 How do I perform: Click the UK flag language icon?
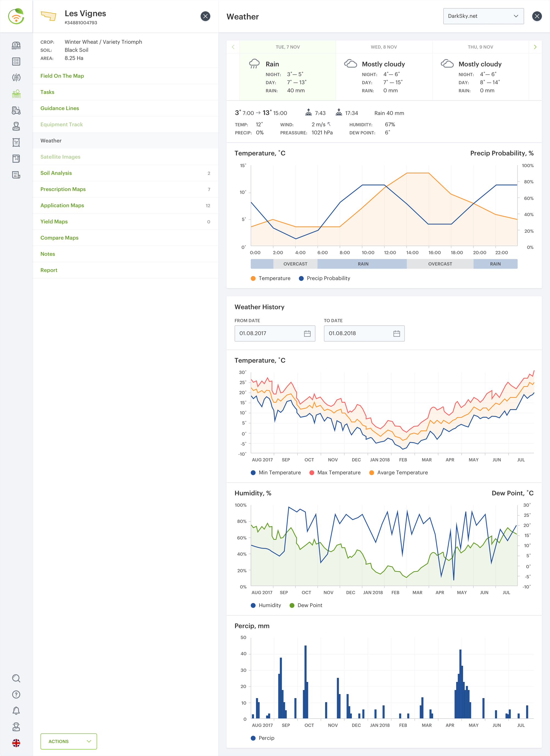click(16, 743)
